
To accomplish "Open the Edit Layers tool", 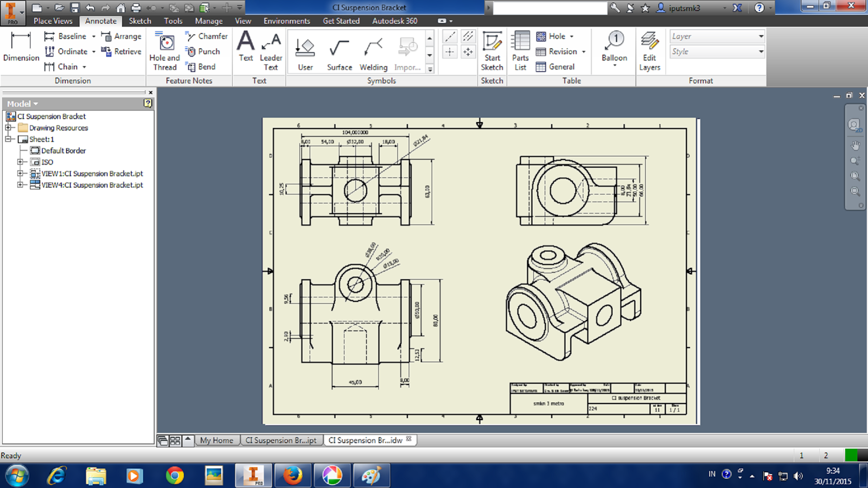I will click(x=649, y=51).
